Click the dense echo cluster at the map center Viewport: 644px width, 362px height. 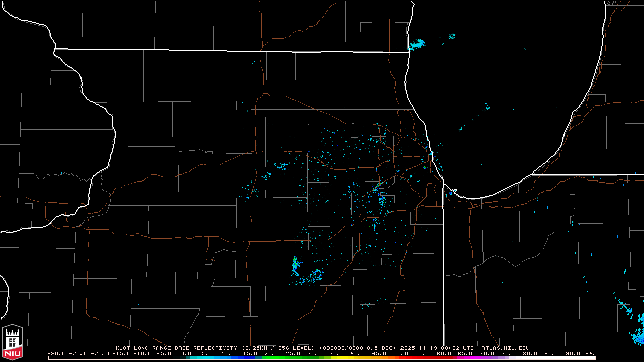pyautogui.click(x=380, y=198)
